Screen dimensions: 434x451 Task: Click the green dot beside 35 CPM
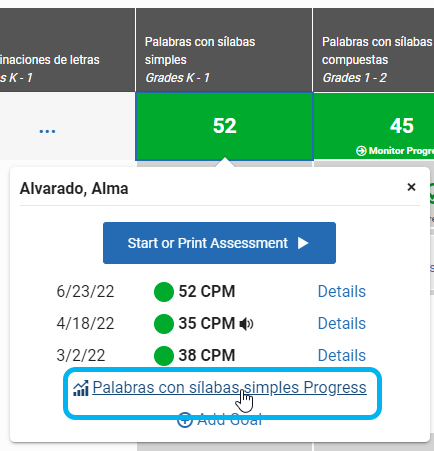164,324
